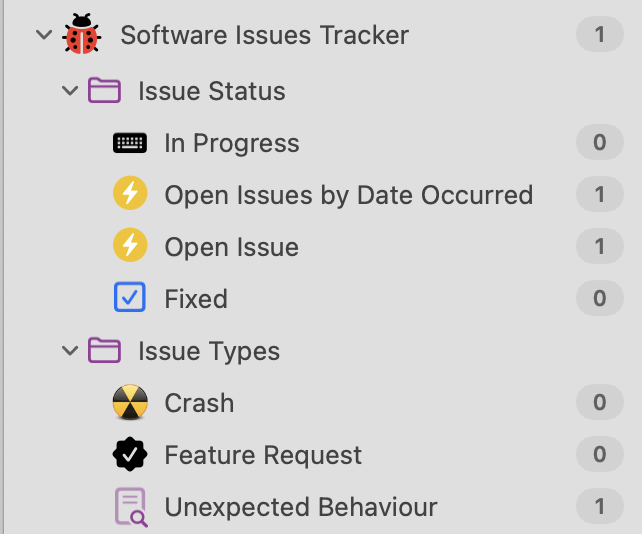Select Feature Request in the sidebar
This screenshot has width=642, height=534.
tap(263, 455)
